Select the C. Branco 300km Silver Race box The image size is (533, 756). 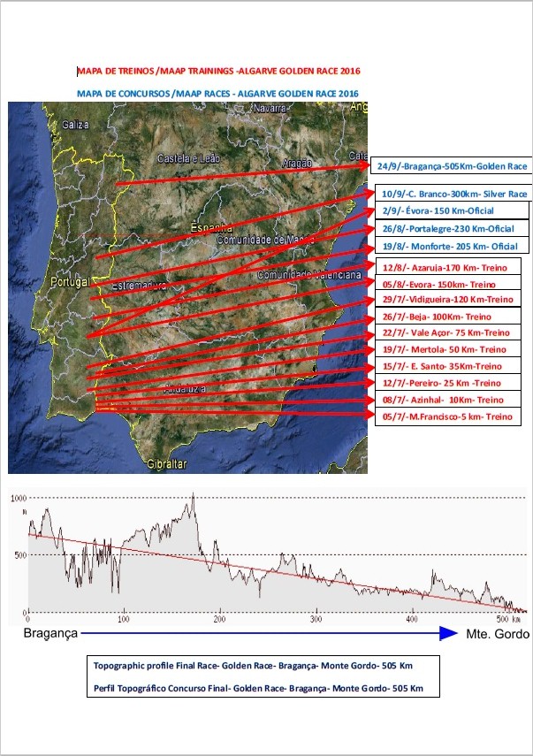pos(454,194)
